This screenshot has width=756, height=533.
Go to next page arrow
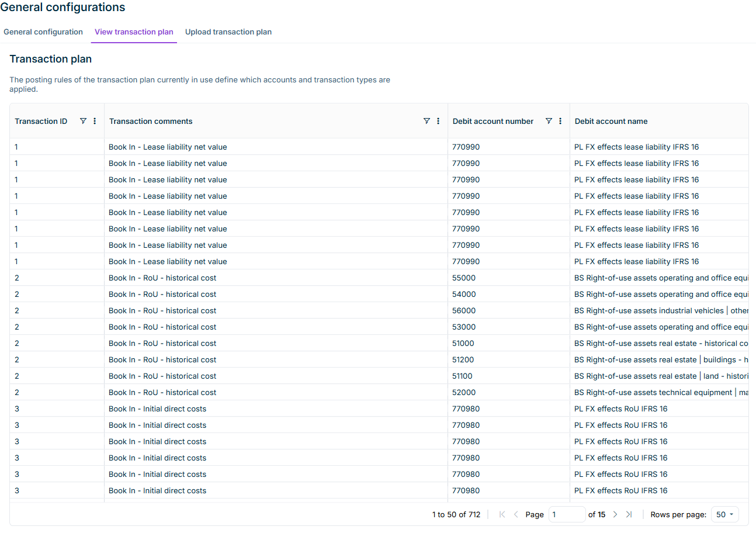point(615,514)
